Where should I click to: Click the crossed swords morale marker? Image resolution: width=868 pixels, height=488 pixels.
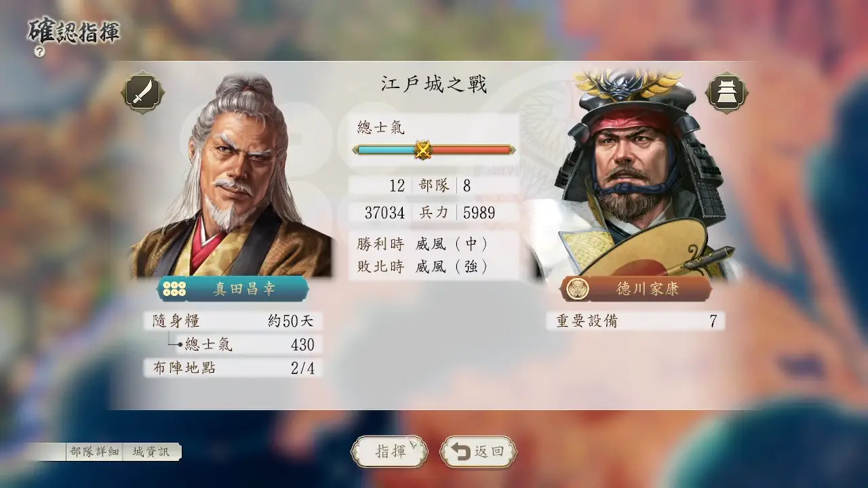pos(423,149)
